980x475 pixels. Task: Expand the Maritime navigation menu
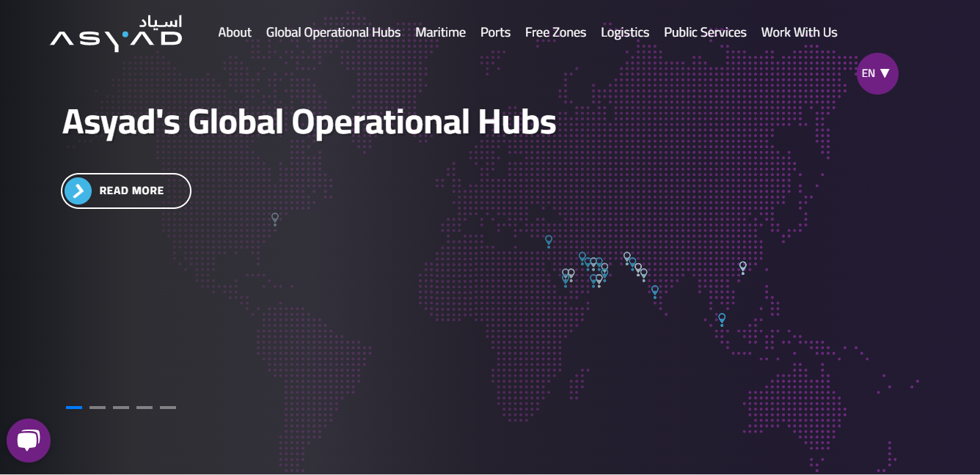coord(440,32)
